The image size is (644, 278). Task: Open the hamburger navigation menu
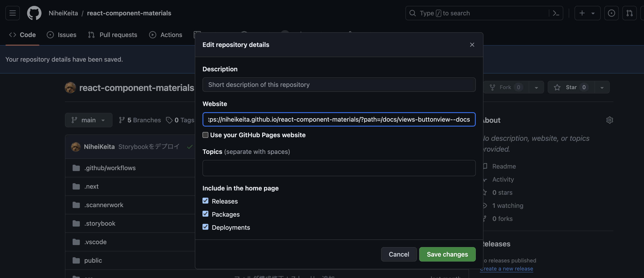point(12,13)
